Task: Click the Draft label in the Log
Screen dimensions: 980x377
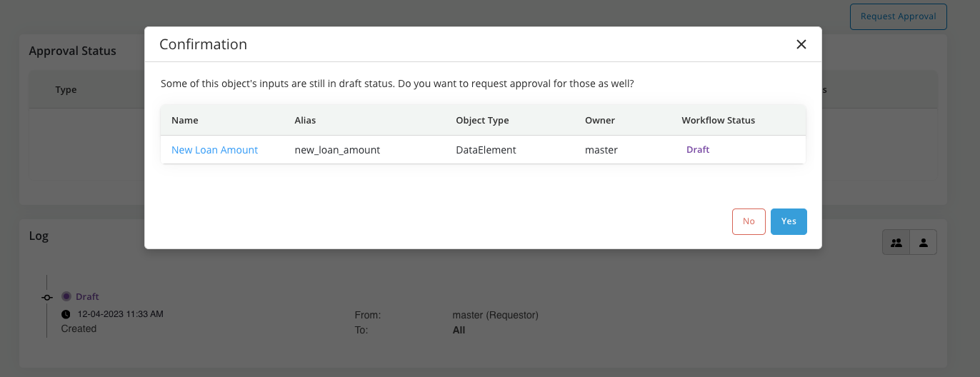Action: click(x=87, y=296)
